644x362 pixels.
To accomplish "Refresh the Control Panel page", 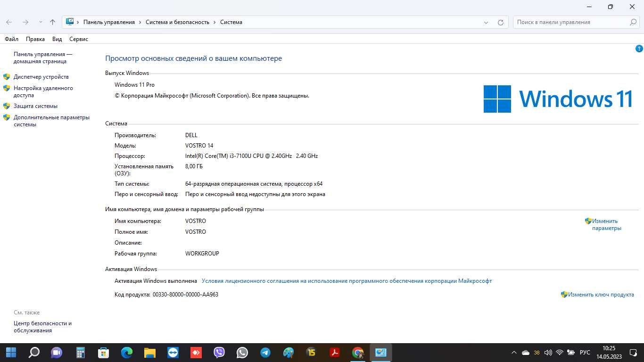I will coord(501,22).
